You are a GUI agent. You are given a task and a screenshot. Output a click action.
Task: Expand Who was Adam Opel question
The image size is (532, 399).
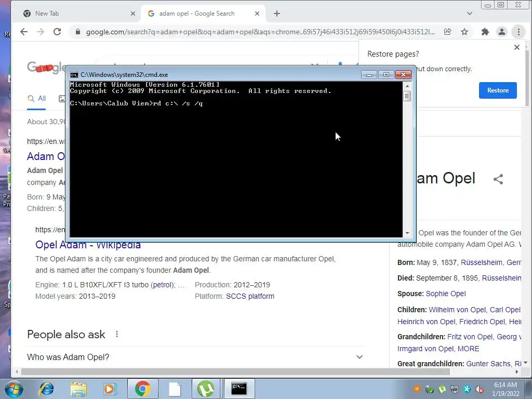point(195,357)
